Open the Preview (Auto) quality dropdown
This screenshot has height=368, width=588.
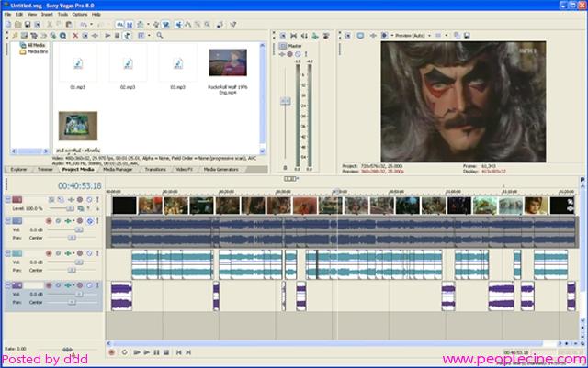coord(429,36)
